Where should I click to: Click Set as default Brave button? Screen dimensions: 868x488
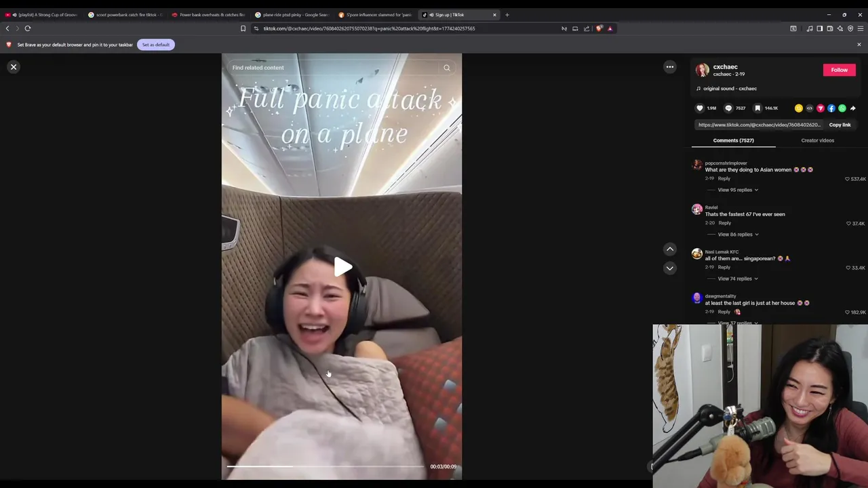tap(156, 45)
